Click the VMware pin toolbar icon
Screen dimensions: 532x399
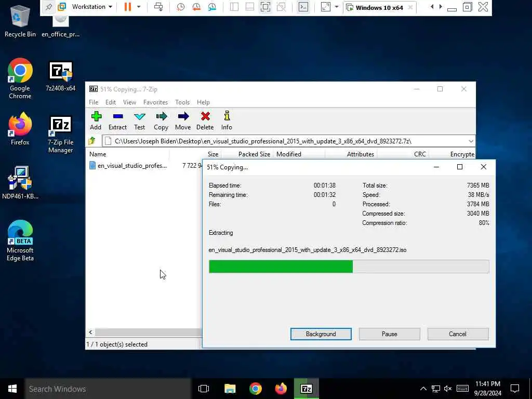click(x=49, y=7)
